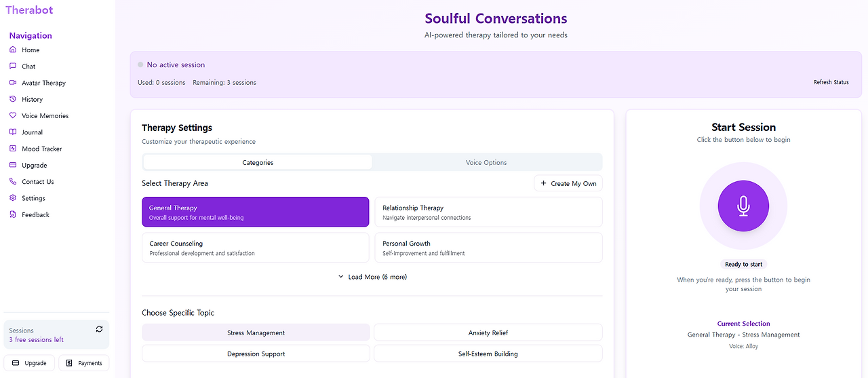This screenshot has width=868, height=378.
Task: Open Avatar Therapy from the sidebar
Action: point(43,83)
